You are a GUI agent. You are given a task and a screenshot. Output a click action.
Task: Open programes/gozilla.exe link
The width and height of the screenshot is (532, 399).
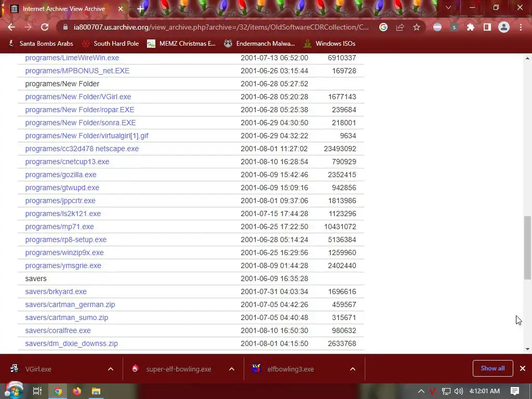click(61, 175)
